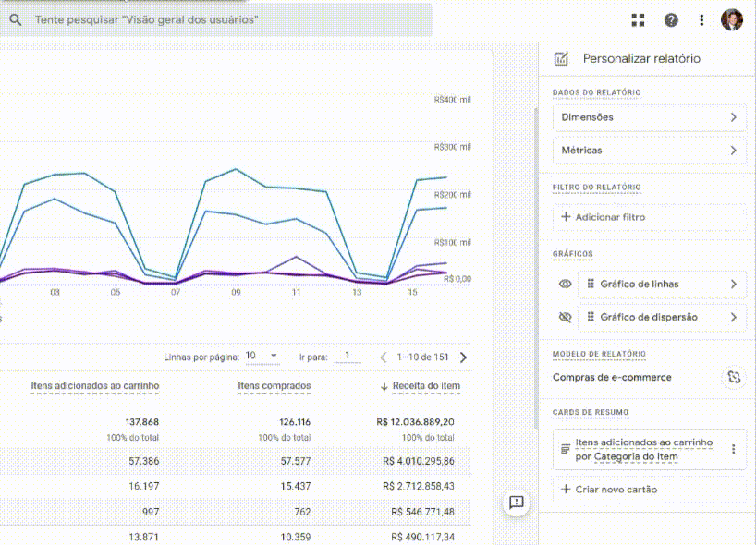The image size is (756, 545).
Task: Click the user profile avatar
Action: click(x=731, y=19)
